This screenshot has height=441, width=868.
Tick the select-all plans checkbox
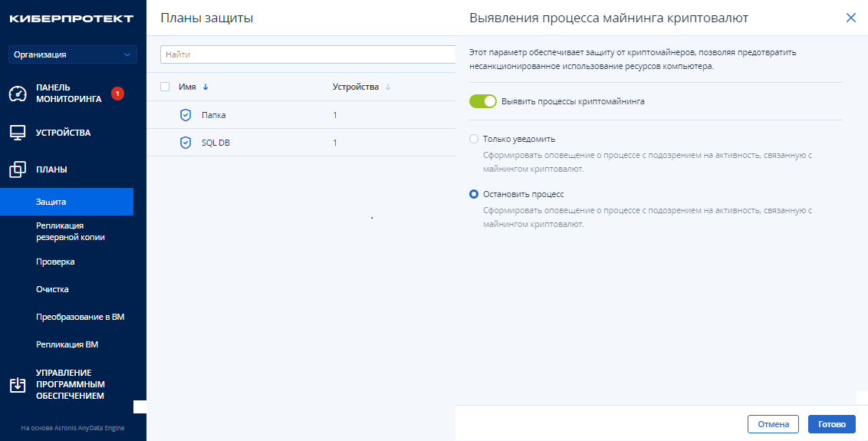[165, 87]
